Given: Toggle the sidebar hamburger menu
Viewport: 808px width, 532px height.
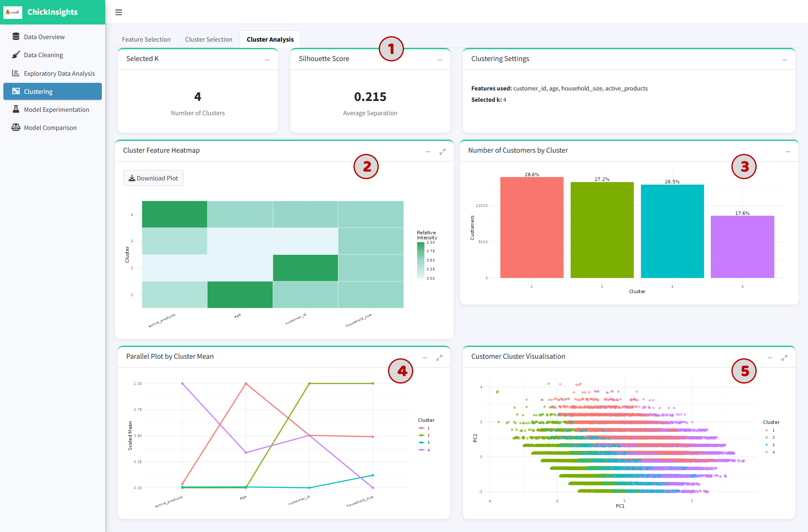Looking at the screenshot, I should [x=119, y=12].
